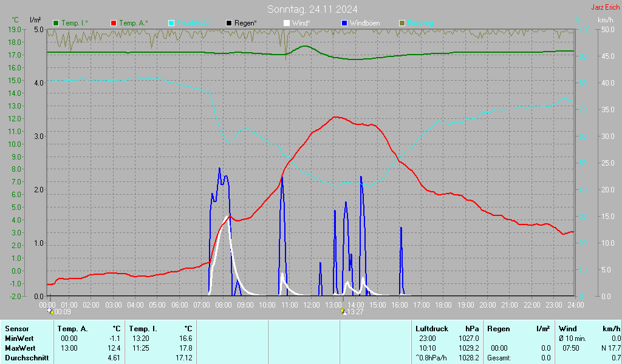Select the Sensor header in the table
The height and width of the screenshot is (364, 622).
(16, 328)
